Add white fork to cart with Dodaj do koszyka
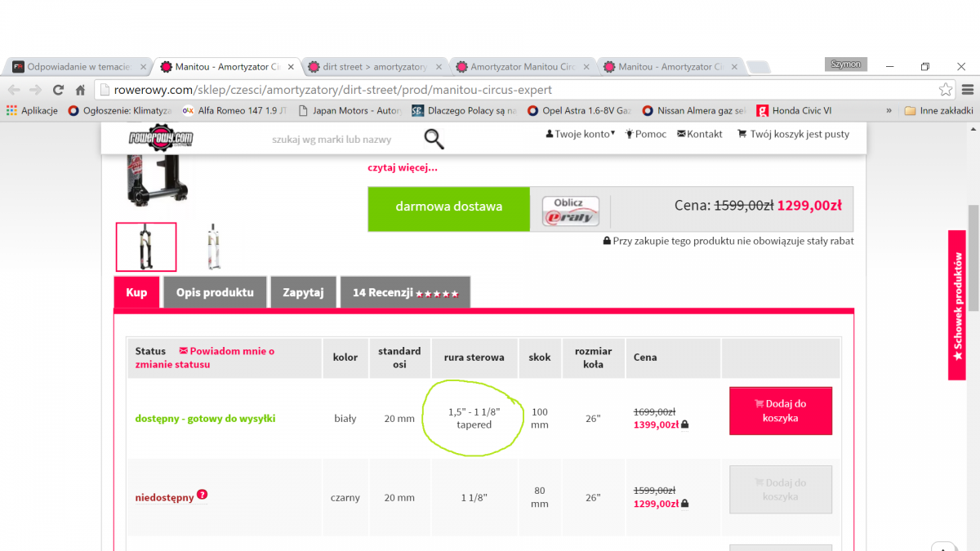980x551 pixels. (780, 411)
